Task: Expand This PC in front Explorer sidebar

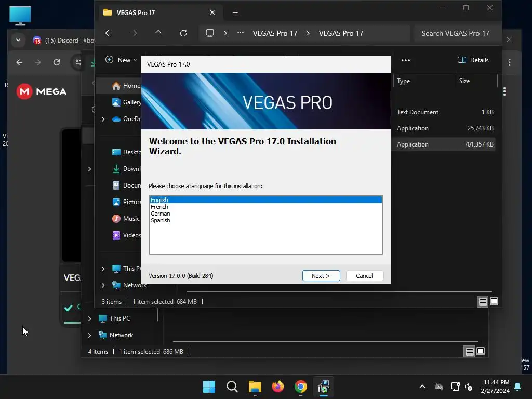Action: pos(103,269)
